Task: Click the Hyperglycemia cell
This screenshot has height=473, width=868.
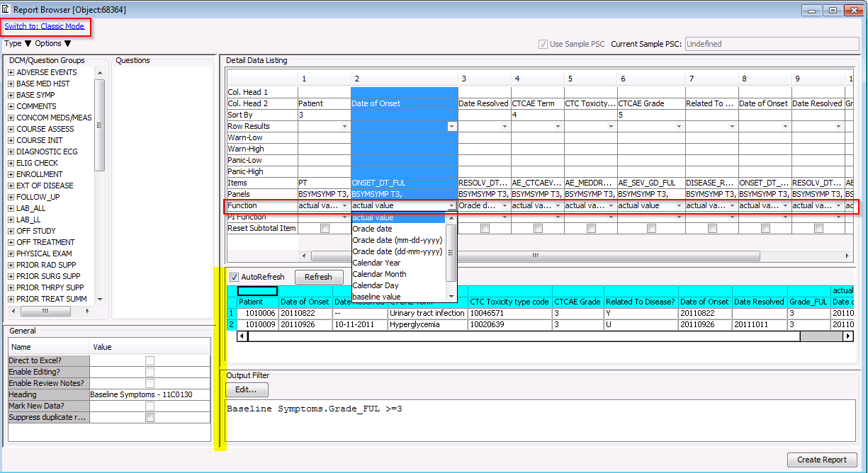Action: pyautogui.click(x=427, y=324)
